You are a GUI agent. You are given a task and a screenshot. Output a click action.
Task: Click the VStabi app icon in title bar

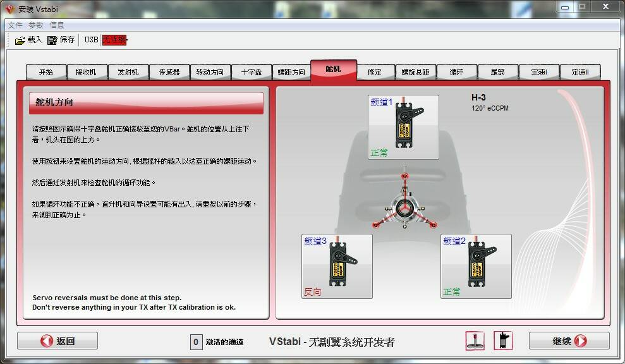point(9,9)
